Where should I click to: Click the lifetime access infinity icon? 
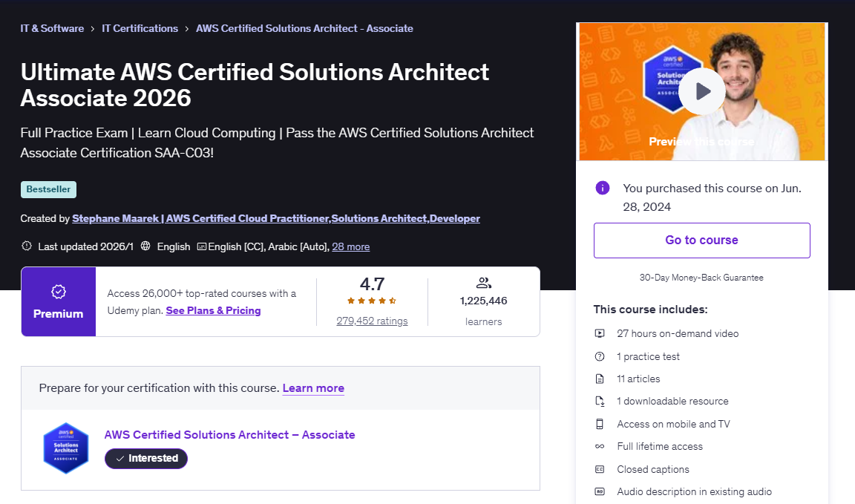click(600, 446)
